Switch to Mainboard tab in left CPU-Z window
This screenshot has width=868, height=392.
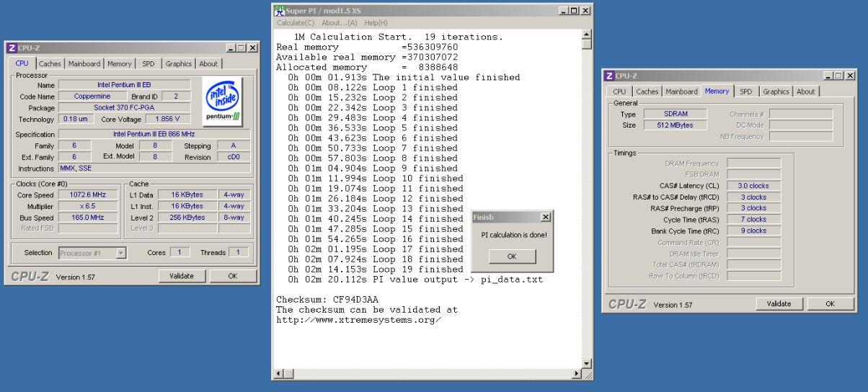pyautogui.click(x=84, y=63)
